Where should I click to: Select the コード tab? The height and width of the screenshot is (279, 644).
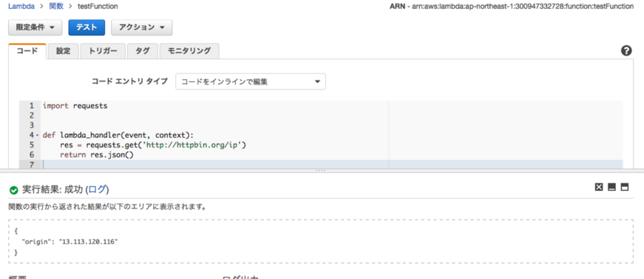click(x=27, y=51)
